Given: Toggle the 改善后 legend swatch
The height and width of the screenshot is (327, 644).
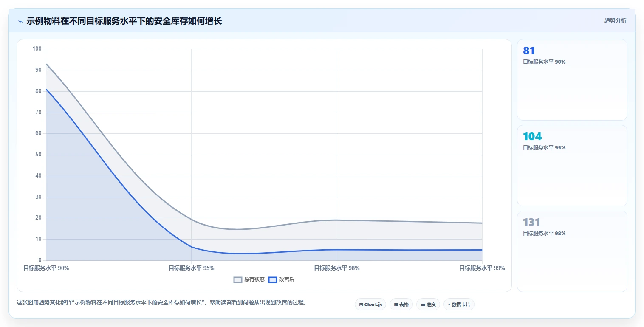Looking at the screenshot, I should pyautogui.click(x=273, y=279).
